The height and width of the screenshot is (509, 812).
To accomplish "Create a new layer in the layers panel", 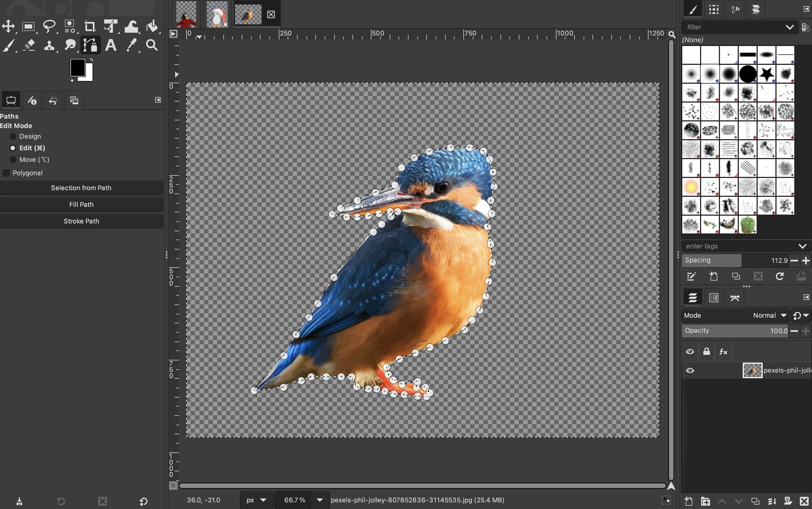I will pyautogui.click(x=688, y=501).
